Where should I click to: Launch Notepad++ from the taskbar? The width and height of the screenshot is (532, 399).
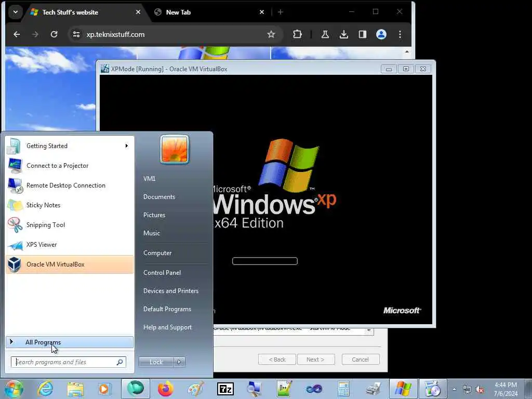coord(284,389)
